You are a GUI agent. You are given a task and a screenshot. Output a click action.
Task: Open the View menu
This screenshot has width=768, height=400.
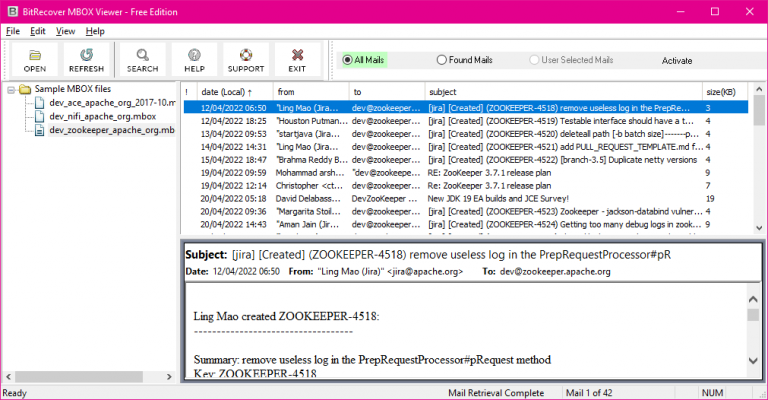tap(66, 31)
